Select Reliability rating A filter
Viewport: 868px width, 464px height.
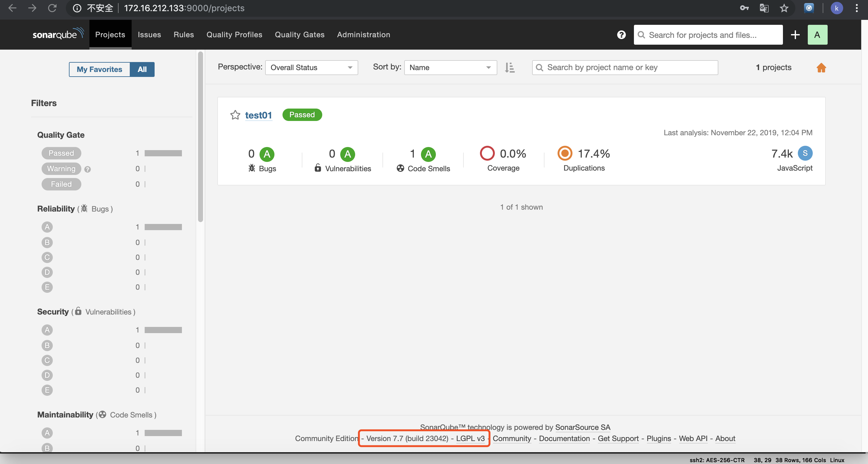point(47,227)
